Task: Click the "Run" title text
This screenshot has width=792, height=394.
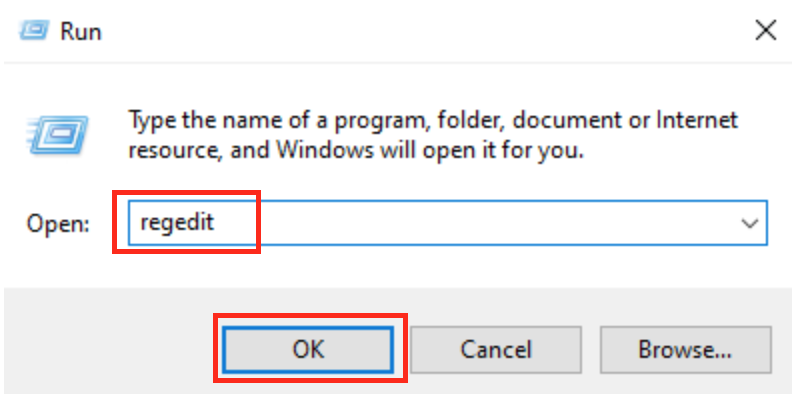Action: 81,31
